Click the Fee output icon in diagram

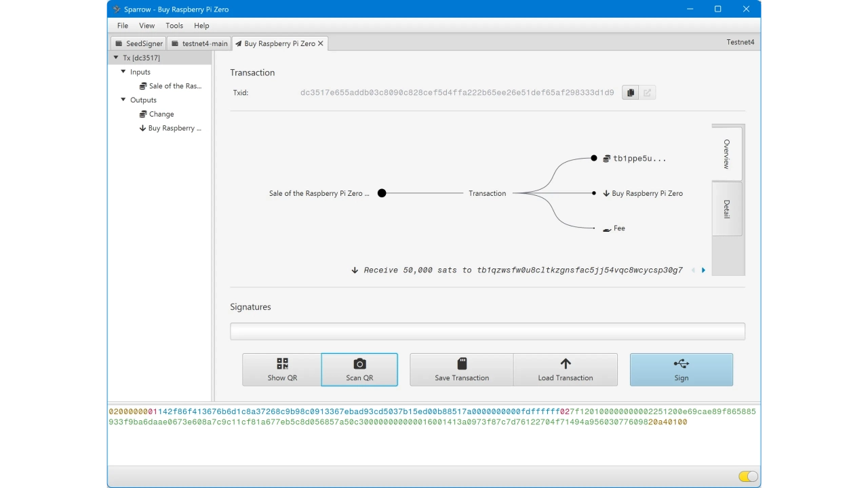coord(607,229)
